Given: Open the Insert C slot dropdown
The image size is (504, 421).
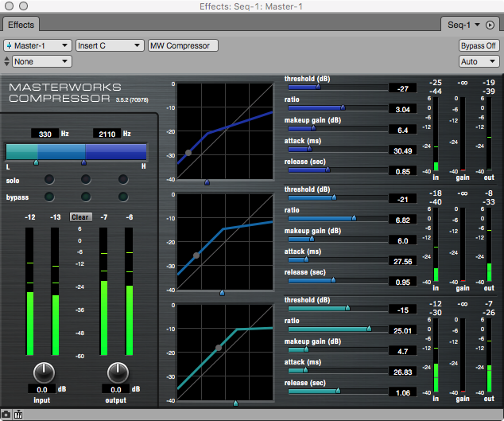Looking at the screenshot, I should coord(110,45).
